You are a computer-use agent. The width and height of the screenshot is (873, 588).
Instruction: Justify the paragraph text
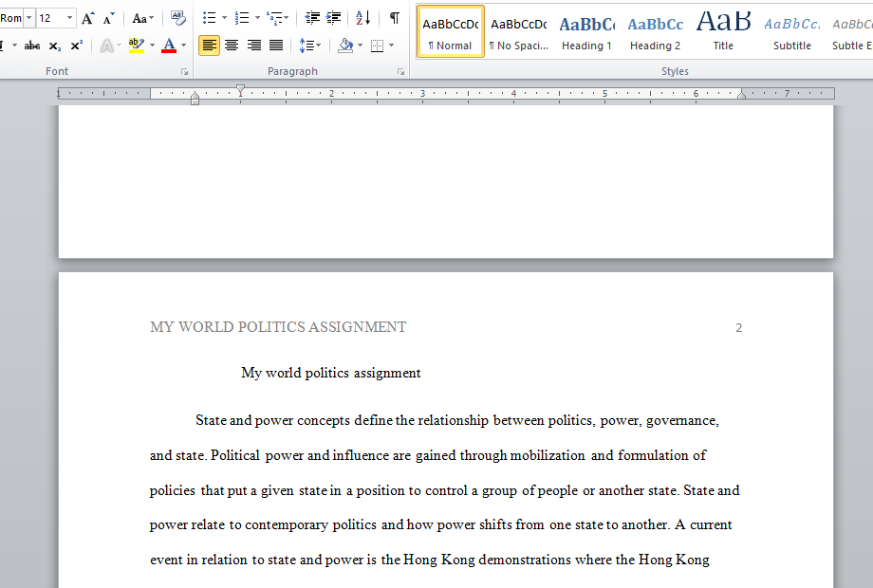tap(276, 46)
